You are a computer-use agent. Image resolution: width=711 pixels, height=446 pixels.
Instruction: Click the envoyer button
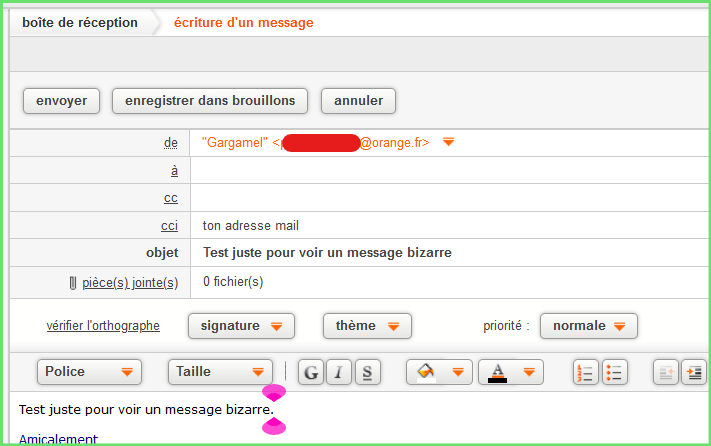[61, 101]
